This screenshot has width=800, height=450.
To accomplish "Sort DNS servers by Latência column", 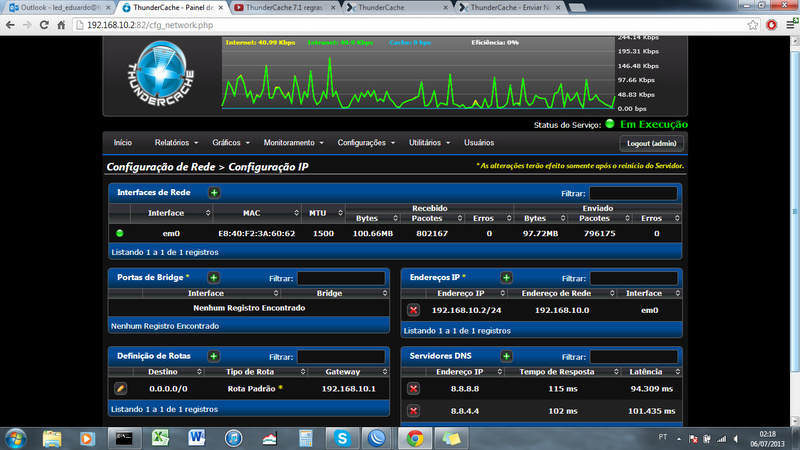I will point(652,372).
